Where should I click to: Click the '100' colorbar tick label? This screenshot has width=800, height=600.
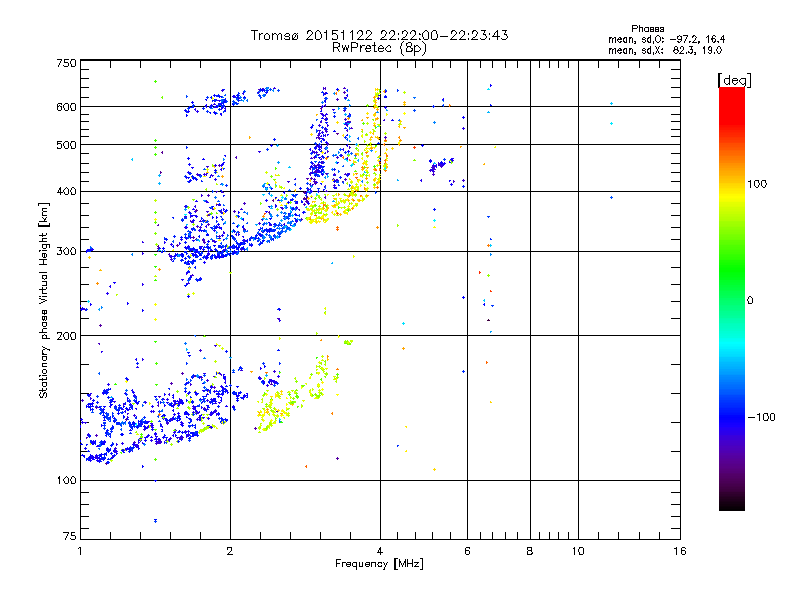coord(757,184)
